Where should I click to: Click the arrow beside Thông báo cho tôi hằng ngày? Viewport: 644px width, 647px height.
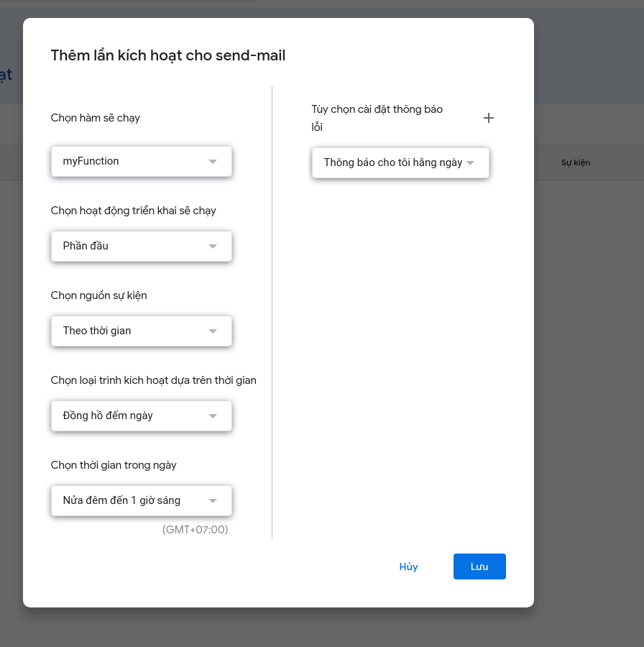point(470,163)
